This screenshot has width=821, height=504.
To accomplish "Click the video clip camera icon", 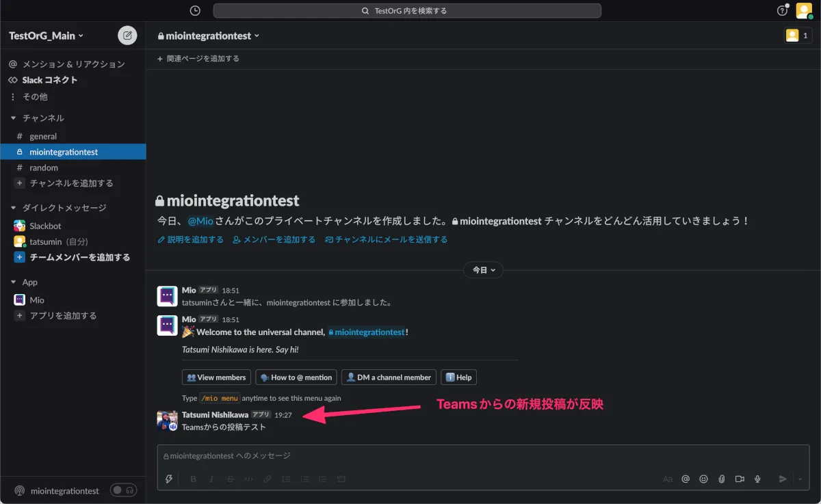I will 740,479.
